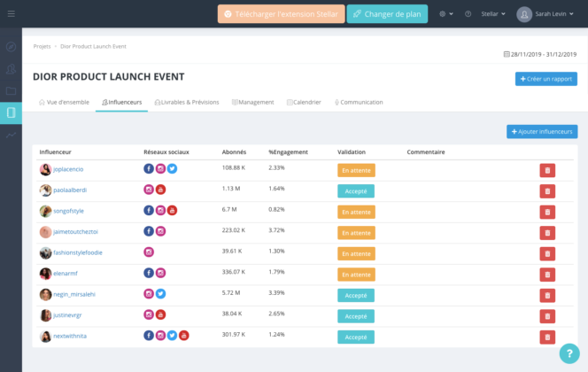Click joplacencio's Twitter icon
This screenshot has width=588, height=372.
[173, 168]
